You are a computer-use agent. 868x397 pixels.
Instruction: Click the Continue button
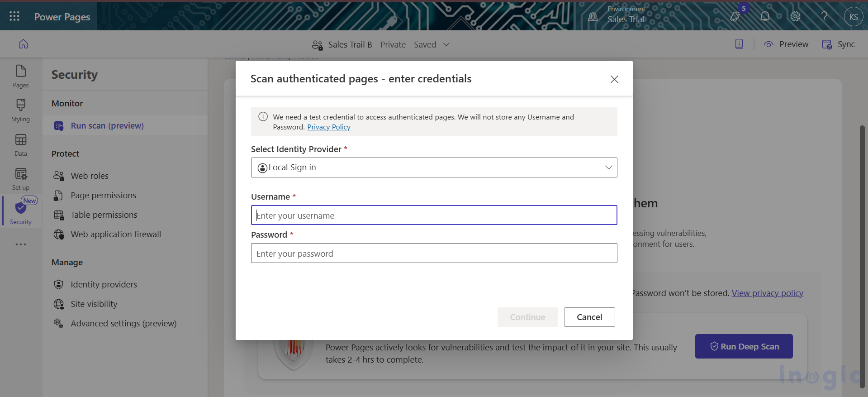[x=528, y=317]
